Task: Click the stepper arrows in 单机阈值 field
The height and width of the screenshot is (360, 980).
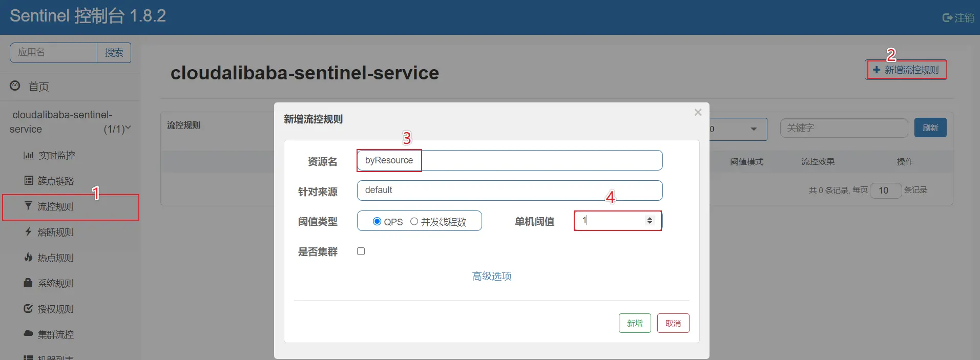Action: point(650,221)
